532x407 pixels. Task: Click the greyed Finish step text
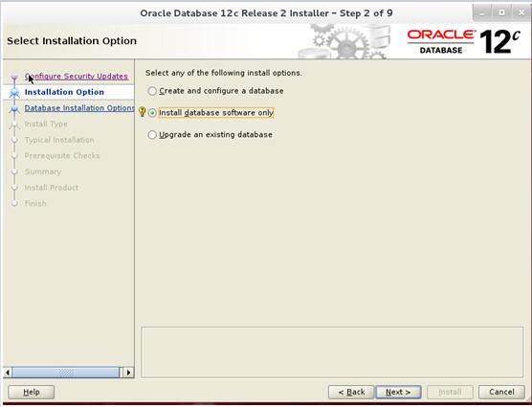pos(35,203)
